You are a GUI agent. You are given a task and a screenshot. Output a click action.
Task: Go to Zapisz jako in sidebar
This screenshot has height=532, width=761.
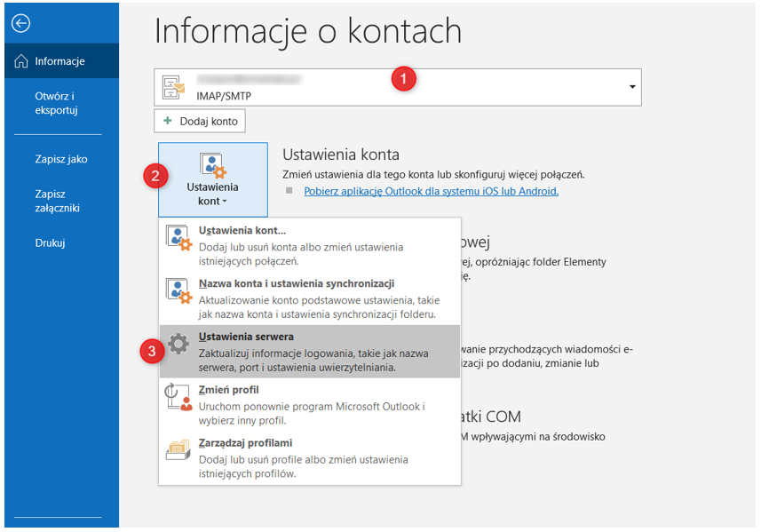61,159
